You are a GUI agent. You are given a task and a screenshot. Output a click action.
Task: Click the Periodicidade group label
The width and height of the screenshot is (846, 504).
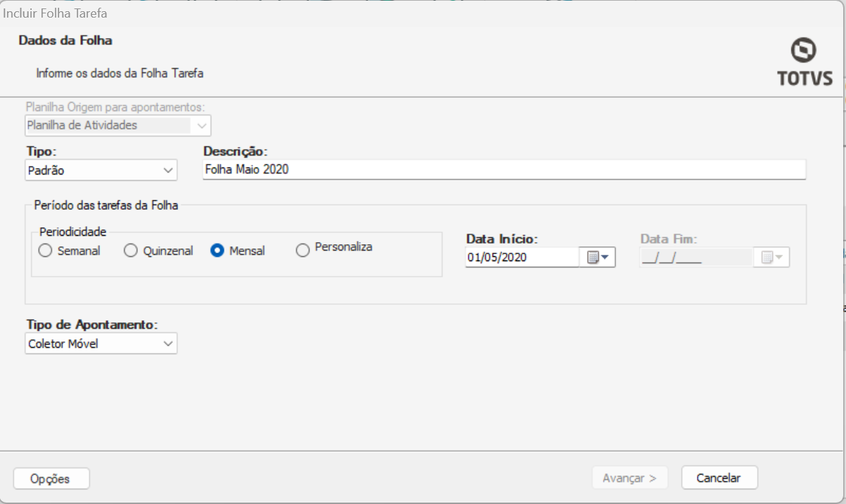pyautogui.click(x=72, y=232)
